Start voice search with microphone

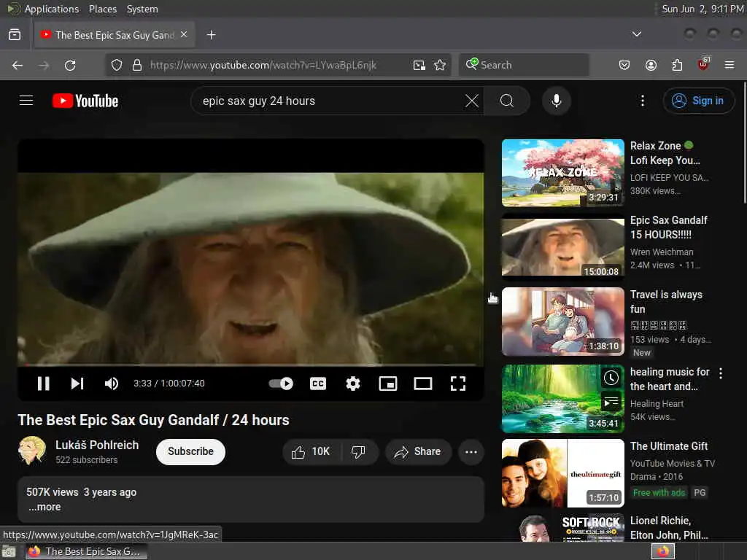556,101
